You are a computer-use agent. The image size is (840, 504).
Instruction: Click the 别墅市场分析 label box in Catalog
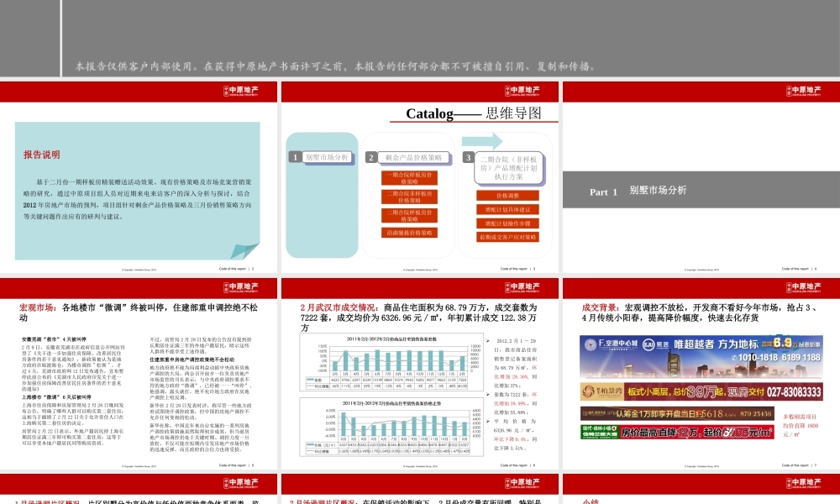pyautogui.click(x=327, y=157)
